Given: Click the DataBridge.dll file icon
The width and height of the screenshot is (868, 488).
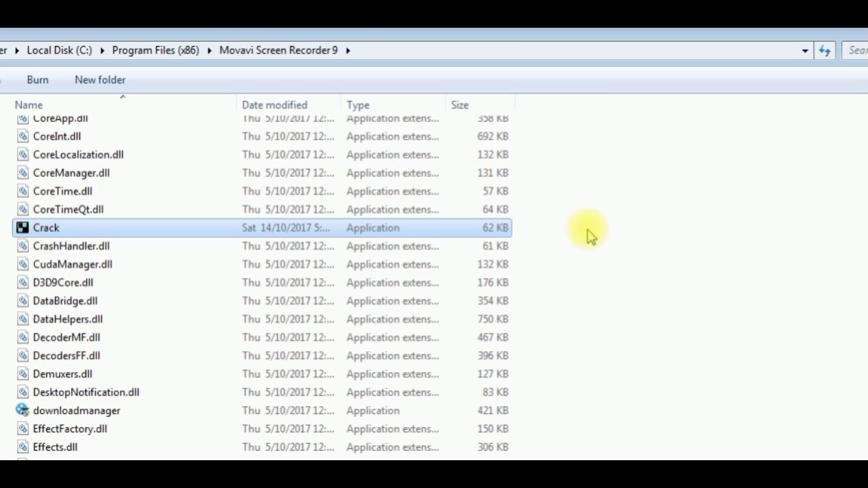Looking at the screenshot, I should click(x=22, y=301).
